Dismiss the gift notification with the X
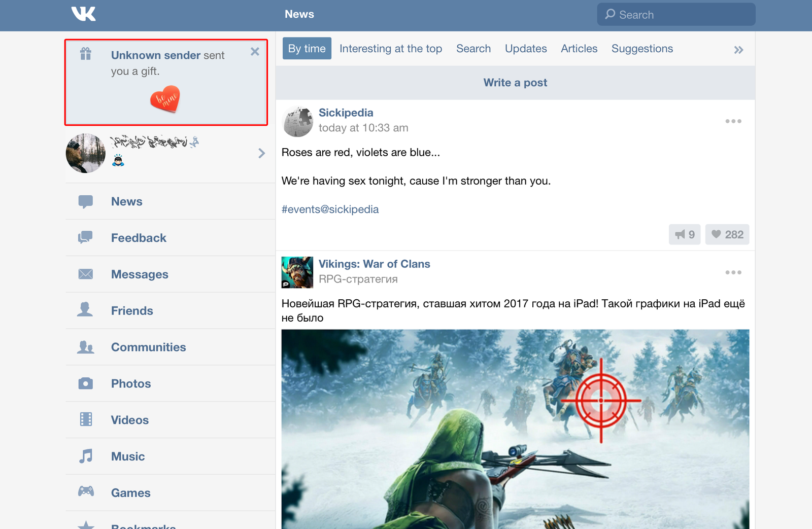812x529 pixels. 255,51
